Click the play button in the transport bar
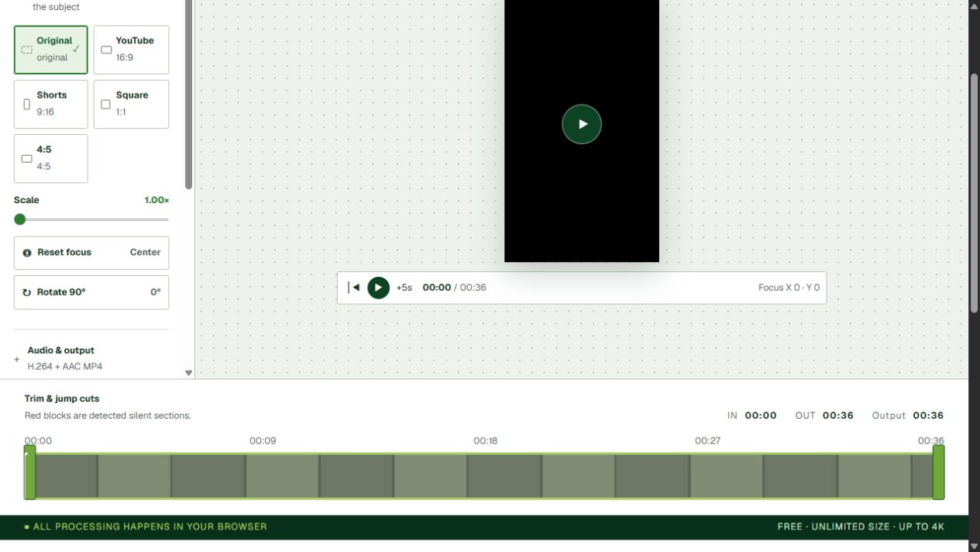 [x=378, y=288]
